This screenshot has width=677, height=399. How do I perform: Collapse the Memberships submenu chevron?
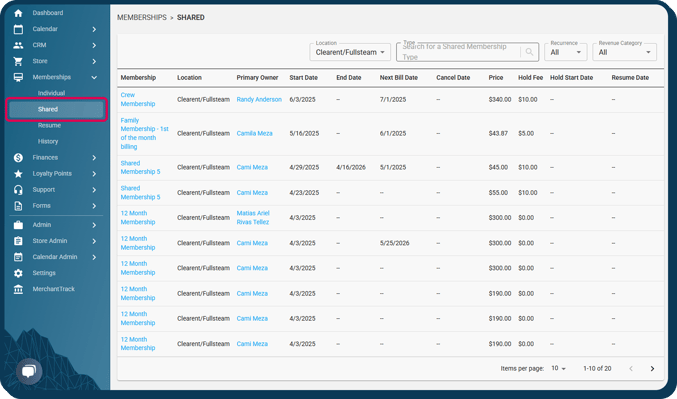[94, 77]
